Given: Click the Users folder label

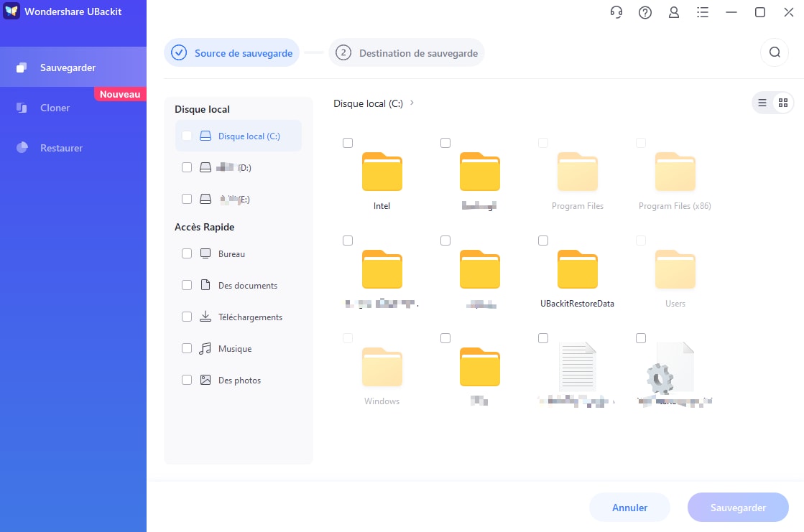Looking at the screenshot, I should pyautogui.click(x=675, y=304).
